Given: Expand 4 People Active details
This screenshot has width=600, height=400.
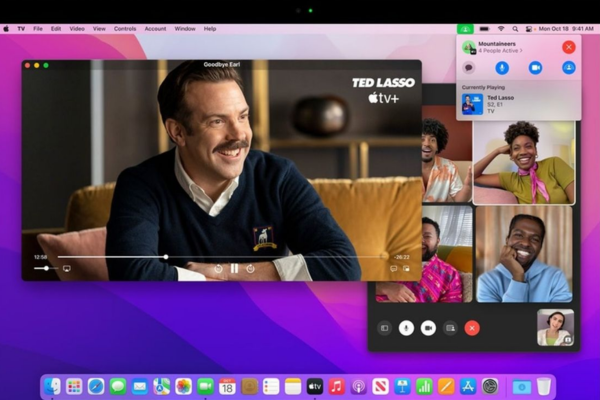Looking at the screenshot, I should tap(500, 51).
